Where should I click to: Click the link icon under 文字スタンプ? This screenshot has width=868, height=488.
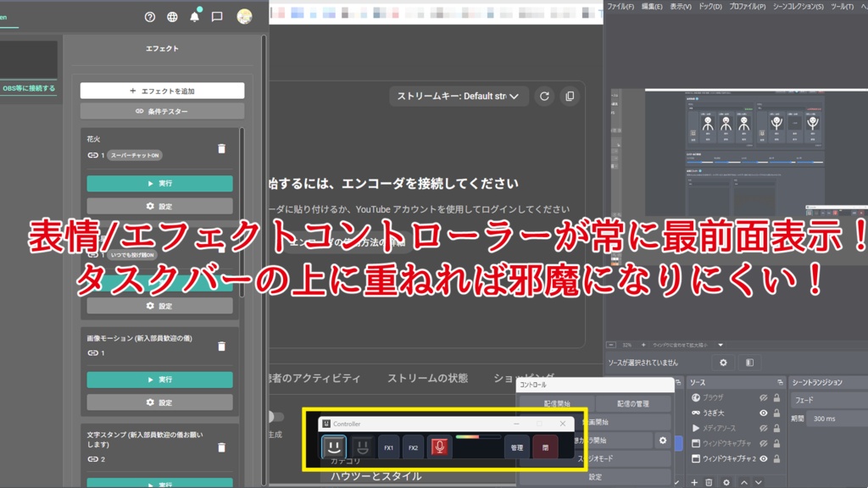(93, 459)
